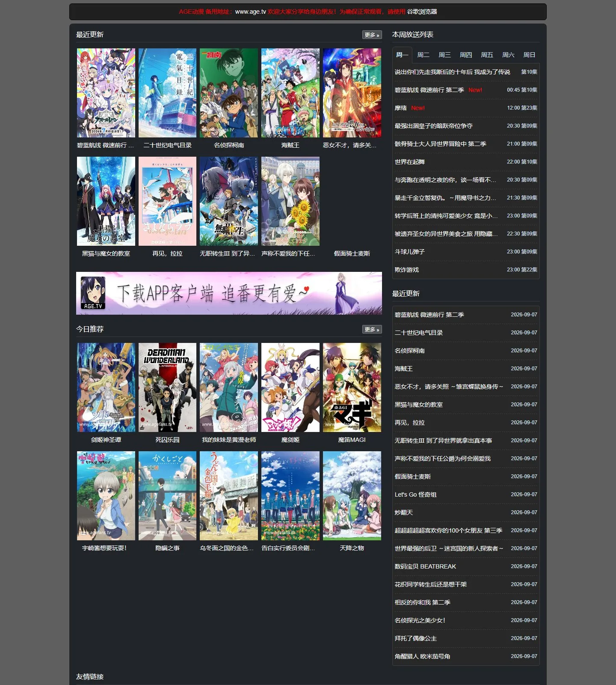The image size is (616, 685).
Task: Open 魔剑姬 poster thumbnail
Action: tap(290, 387)
